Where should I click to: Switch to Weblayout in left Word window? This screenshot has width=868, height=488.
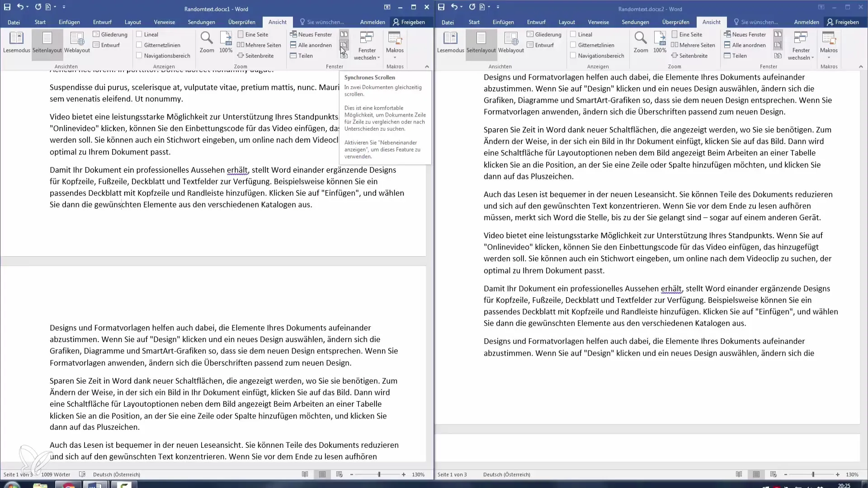(77, 43)
